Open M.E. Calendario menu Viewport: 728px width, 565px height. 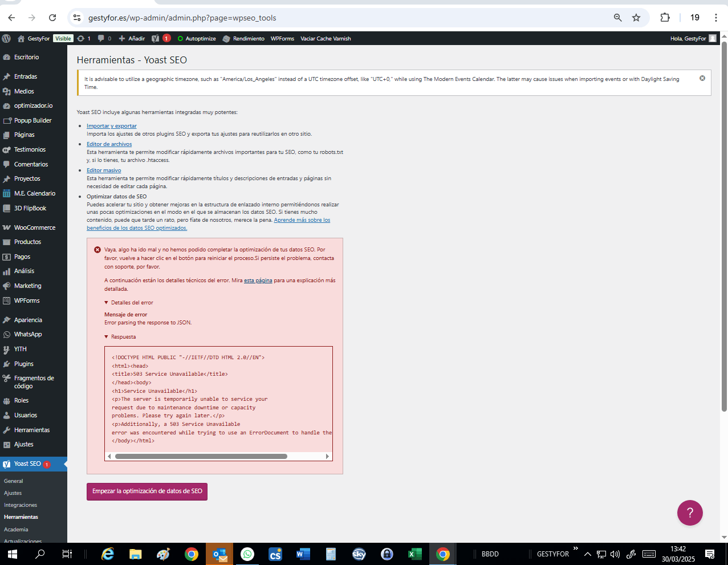(x=34, y=193)
